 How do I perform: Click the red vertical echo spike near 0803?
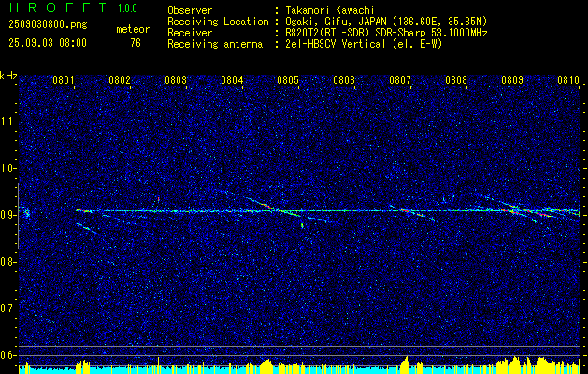click(x=158, y=199)
